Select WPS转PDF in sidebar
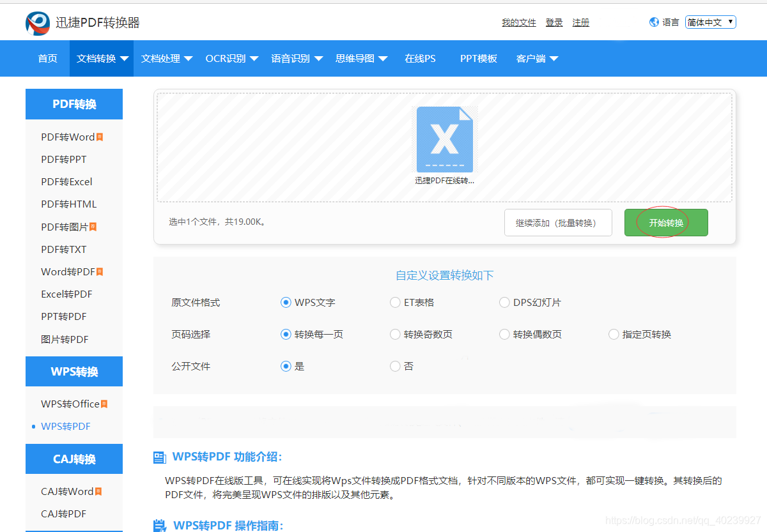Screen dimensions: 767x532 66,427
